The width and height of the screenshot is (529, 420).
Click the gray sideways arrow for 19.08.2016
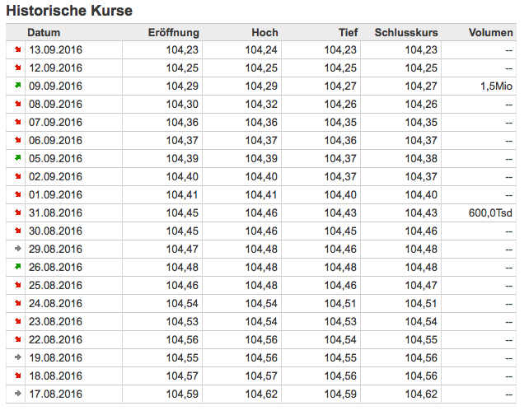[x=16, y=357]
